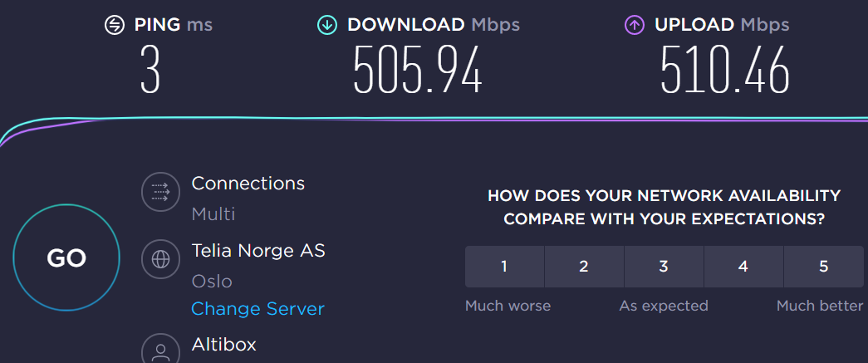Image resolution: width=868 pixels, height=363 pixels.
Task: Click the Telia Norge AS server name
Action: pos(258,250)
